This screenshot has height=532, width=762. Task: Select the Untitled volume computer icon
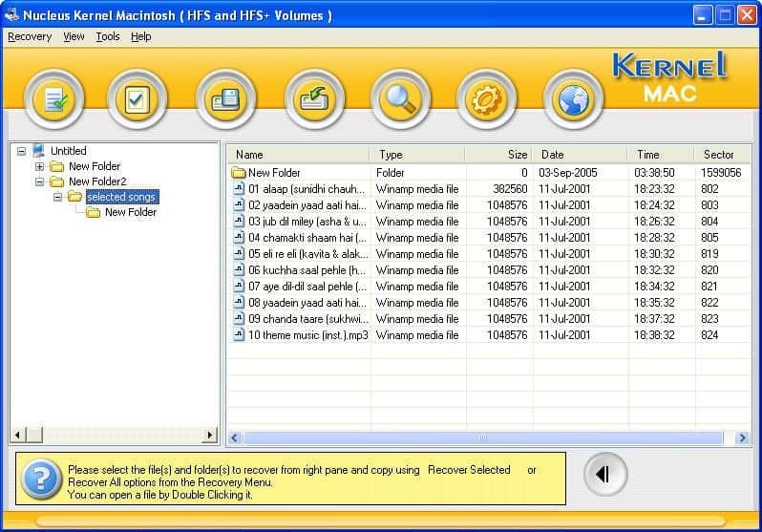tap(39, 151)
